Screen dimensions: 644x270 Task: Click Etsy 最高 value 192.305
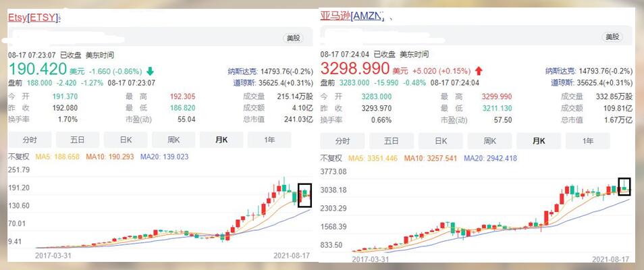(182, 97)
